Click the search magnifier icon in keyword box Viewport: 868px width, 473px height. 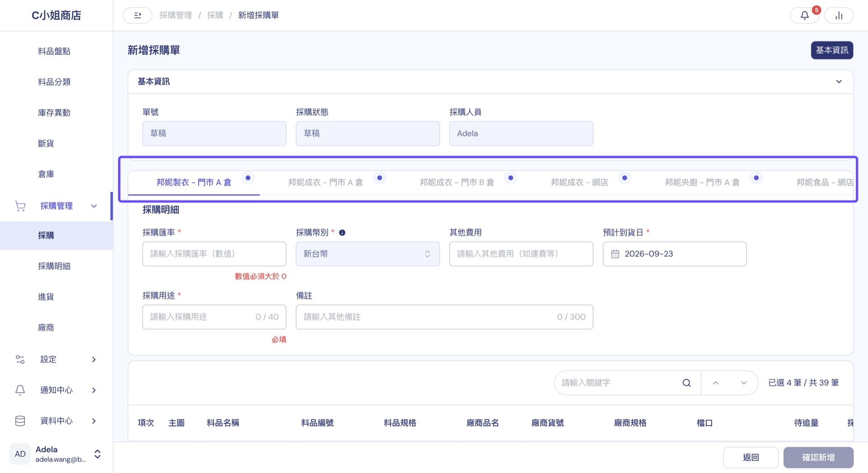tap(686, 383)
